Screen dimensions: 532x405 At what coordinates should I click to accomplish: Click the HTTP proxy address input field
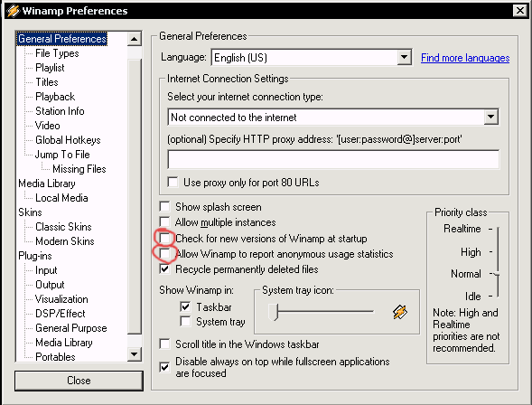click(333, 159)
